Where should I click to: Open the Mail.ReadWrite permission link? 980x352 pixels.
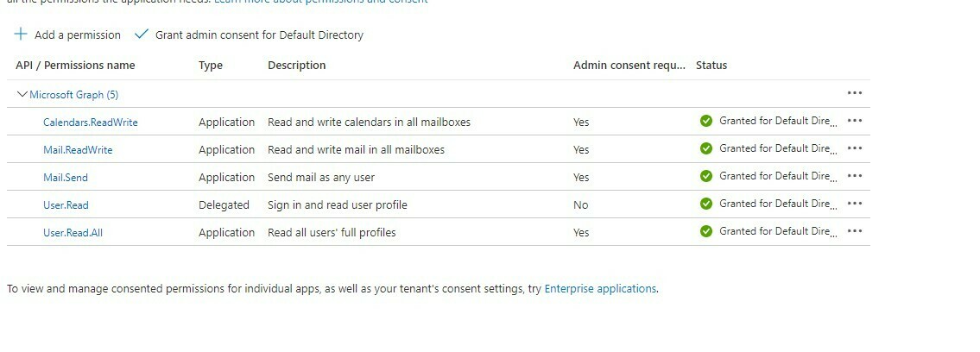tap(78, 150)
